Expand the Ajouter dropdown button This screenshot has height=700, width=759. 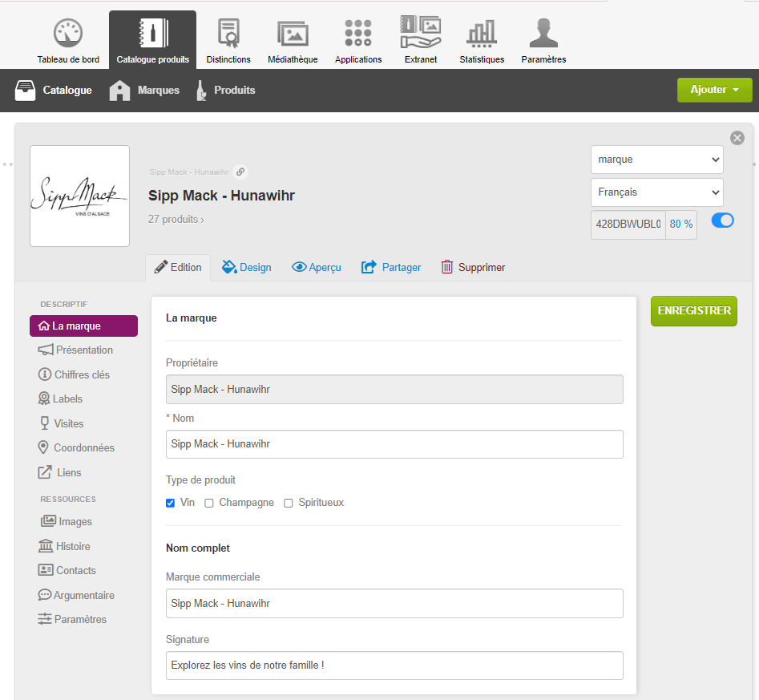point(714,90)
